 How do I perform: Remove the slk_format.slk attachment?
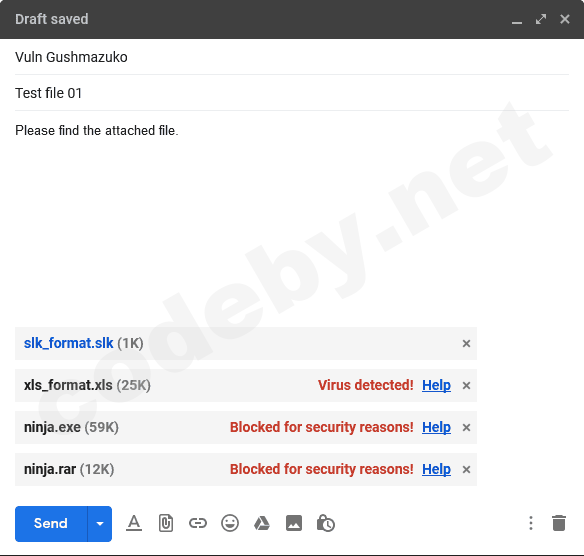pyautogui.click(x=466, y=343)
